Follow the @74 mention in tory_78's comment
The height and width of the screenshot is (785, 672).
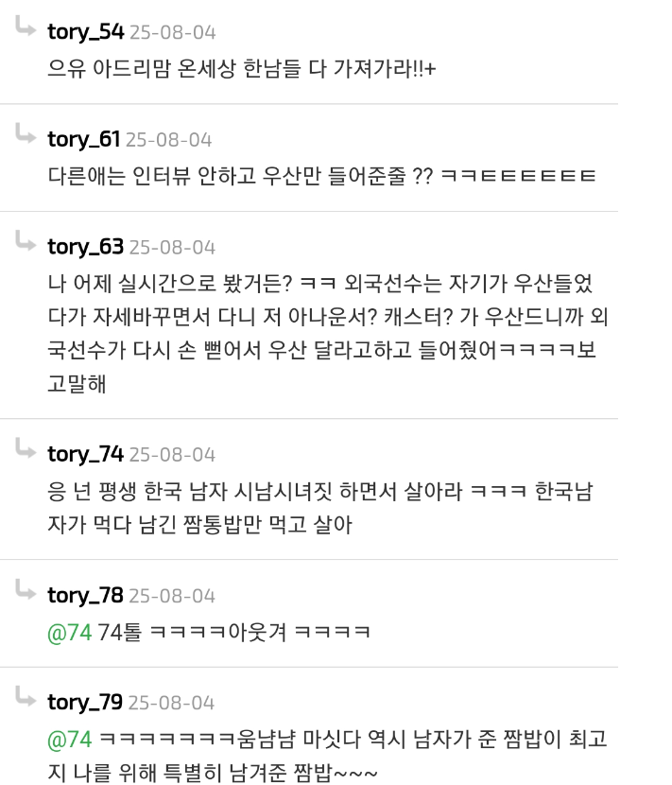click(x=70, y=633)
